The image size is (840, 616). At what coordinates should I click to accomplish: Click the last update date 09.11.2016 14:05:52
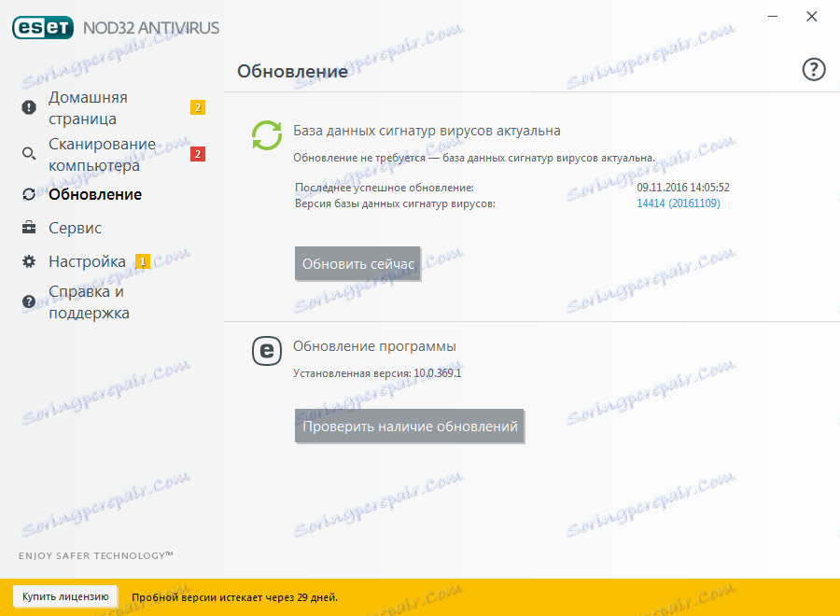[683, 188]
